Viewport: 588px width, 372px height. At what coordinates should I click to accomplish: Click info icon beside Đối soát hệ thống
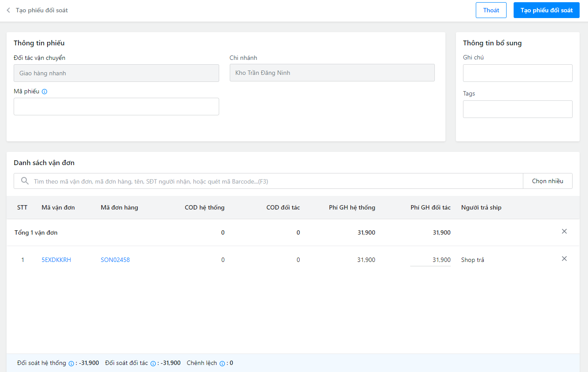(71, 364)
